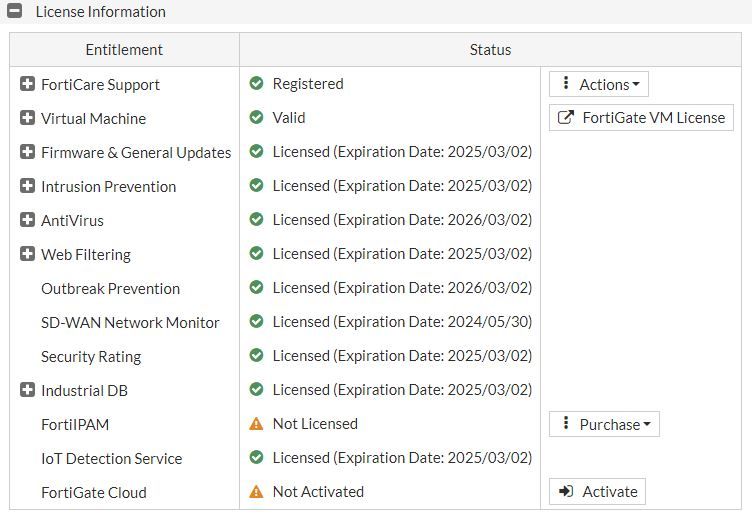This screenshot has height=525, width=752.
Task: Click the FortiGate VM License button
Action: (641, 118)
